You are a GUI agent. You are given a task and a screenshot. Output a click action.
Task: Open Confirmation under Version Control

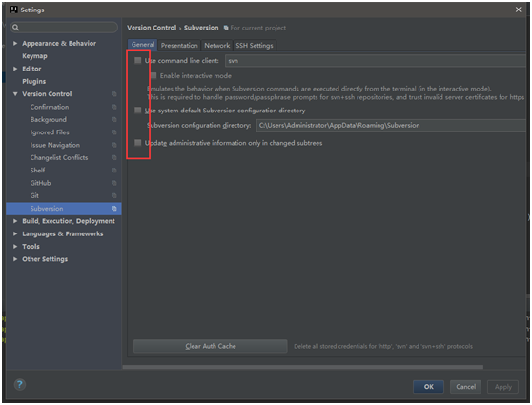[50, 107]
